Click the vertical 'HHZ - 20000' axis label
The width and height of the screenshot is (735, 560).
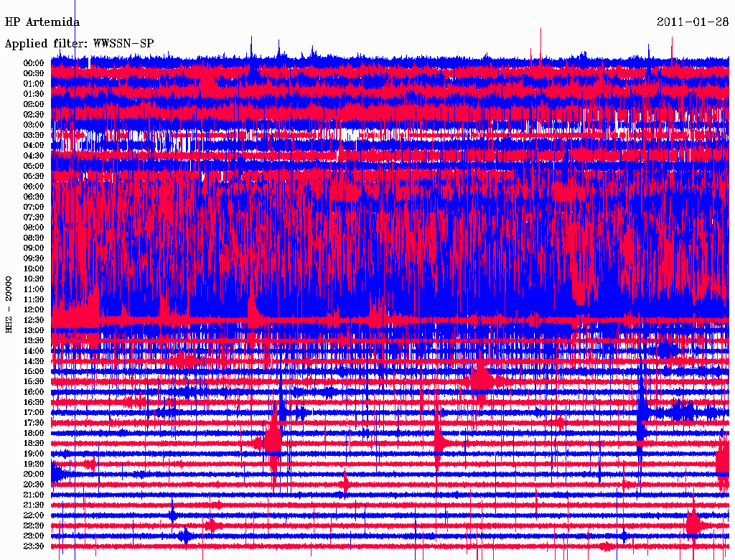pos(9,304)
